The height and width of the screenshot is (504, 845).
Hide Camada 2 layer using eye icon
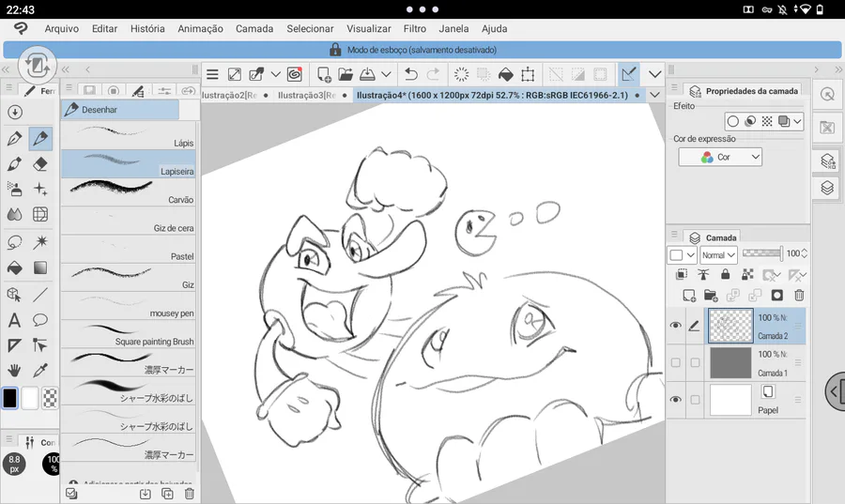(675, 326)
